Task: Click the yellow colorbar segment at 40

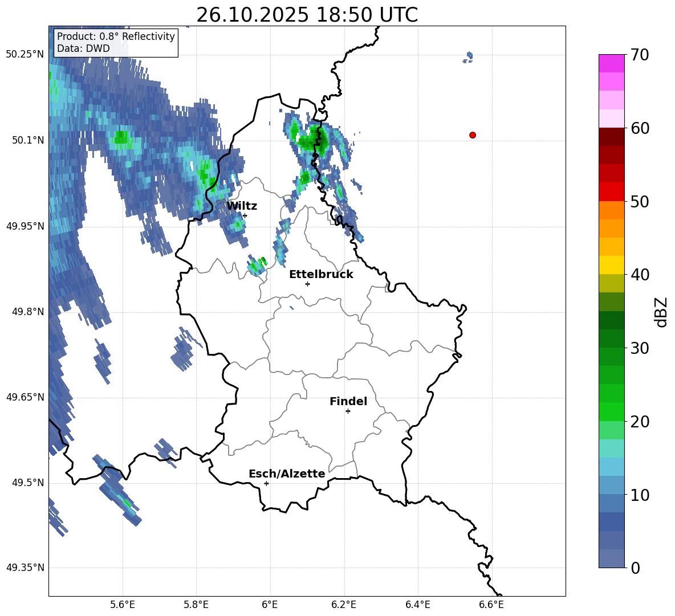Action: tap(611, 265)
